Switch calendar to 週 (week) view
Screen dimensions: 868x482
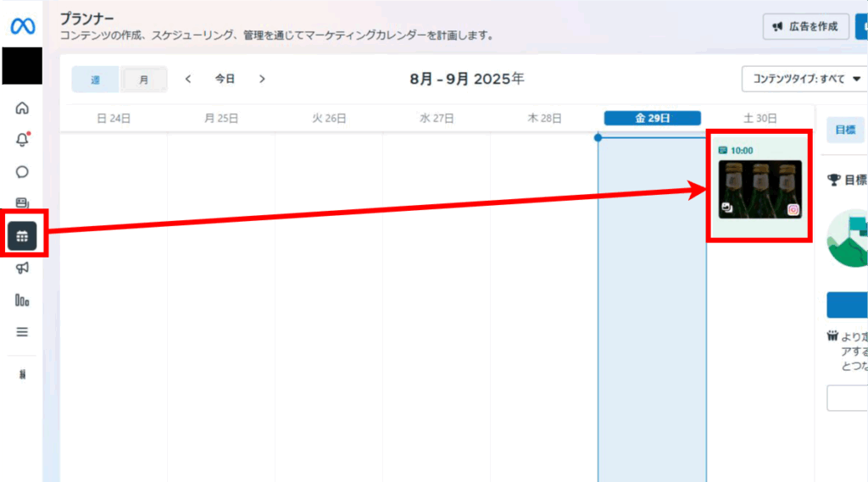click(95, 80)
